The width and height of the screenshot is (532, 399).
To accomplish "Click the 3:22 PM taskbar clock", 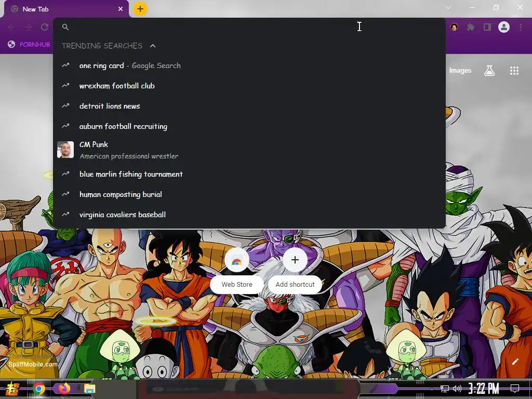I will pos(484,389).
